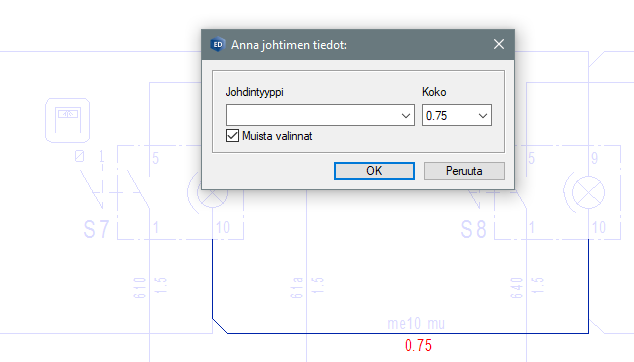This screenshot has height=362, width=634.
Task: Click the 61a wire number label
Action: [x=296, y=288]
